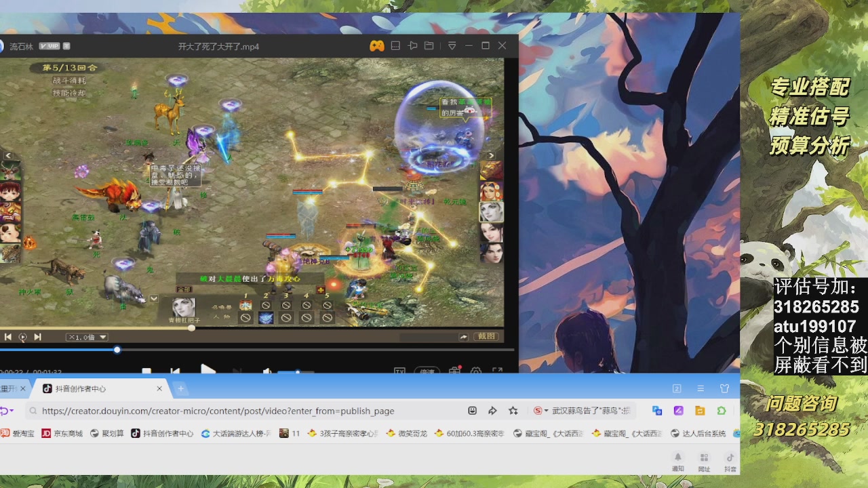Open the game controller icon in player title bar

pos(376,45)
